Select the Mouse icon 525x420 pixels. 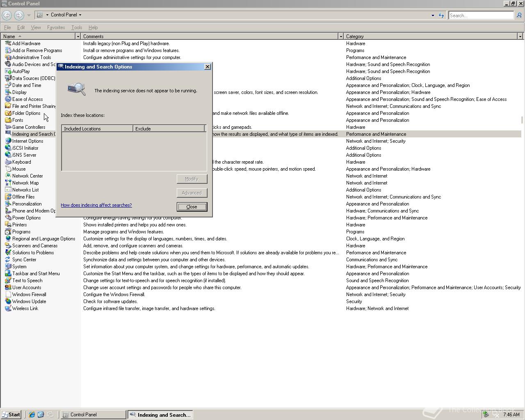[8, 169]
